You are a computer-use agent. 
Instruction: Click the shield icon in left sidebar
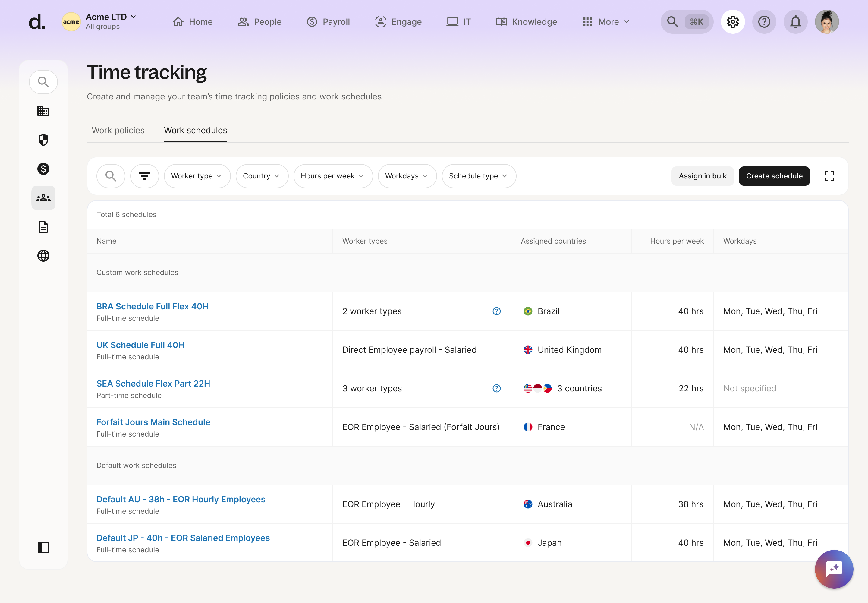pyautogui.click(x=43, y=140)
